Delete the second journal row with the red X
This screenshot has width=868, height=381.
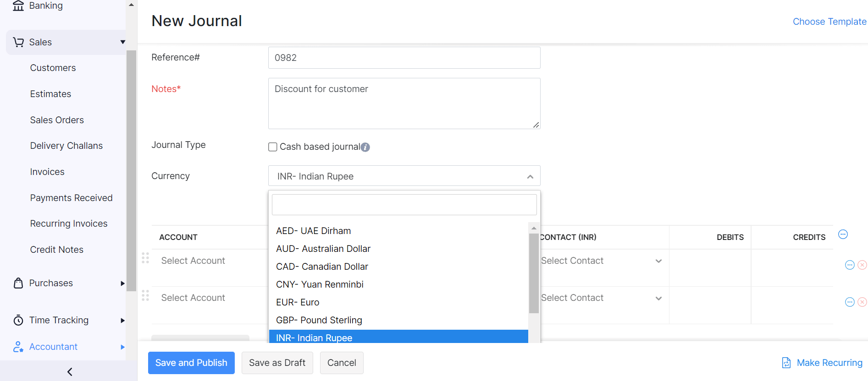coord(862,302)
